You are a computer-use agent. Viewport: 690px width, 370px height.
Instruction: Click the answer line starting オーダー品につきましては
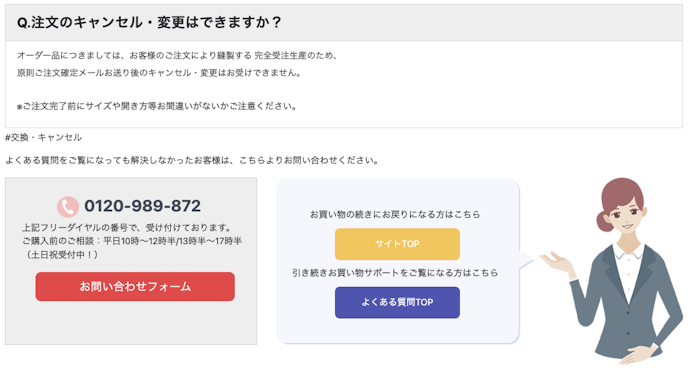177,55
